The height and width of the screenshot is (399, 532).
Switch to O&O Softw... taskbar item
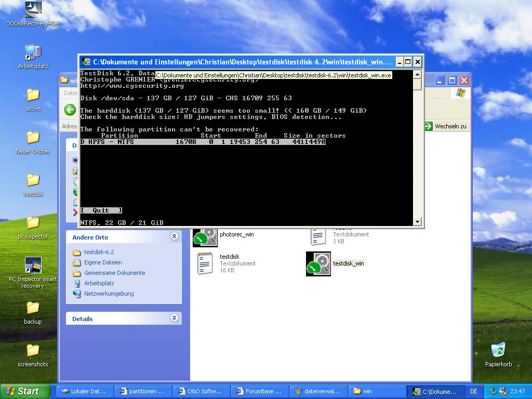click(202, 391)
